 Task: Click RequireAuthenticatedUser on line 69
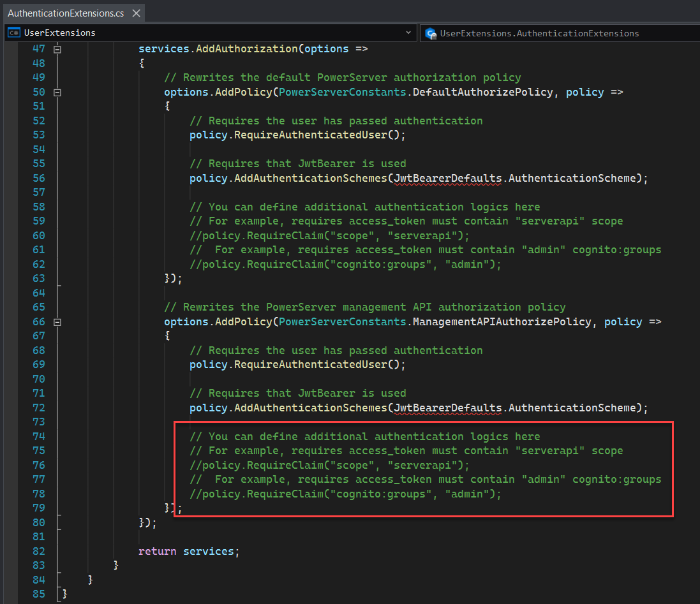point(311,364)
